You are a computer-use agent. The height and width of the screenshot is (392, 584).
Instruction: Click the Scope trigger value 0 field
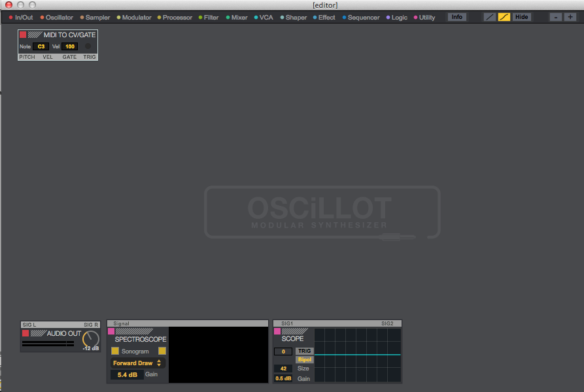[283, 351]
